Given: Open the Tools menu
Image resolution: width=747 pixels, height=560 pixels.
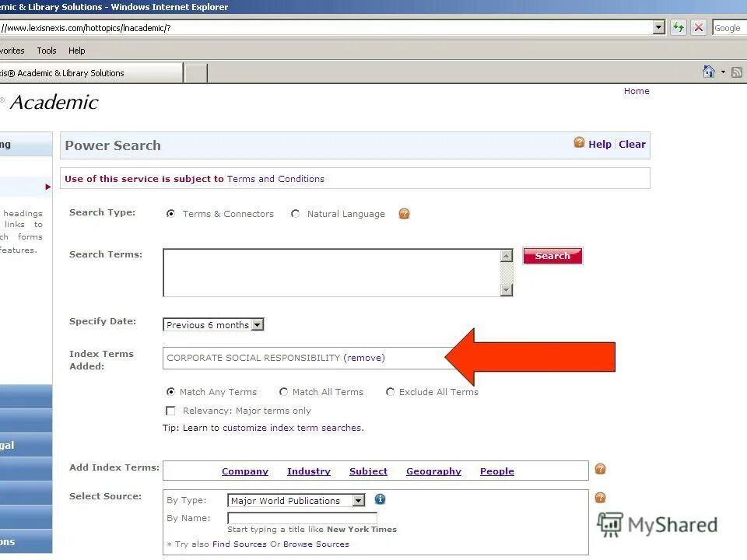Looking at the screenshot, I should [x=46, y=51].
